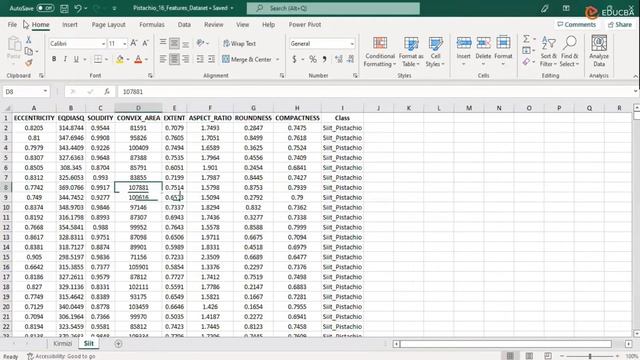Image resolution: width=640 pixels, height=360 pixels.
Task: Click the Analyze Data button
Action: [x=599, y=52]
